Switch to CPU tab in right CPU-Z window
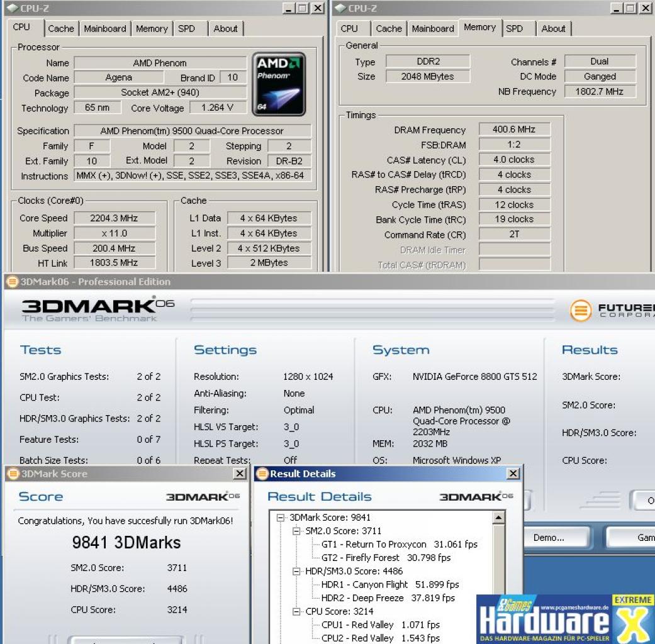 (349, 29)
